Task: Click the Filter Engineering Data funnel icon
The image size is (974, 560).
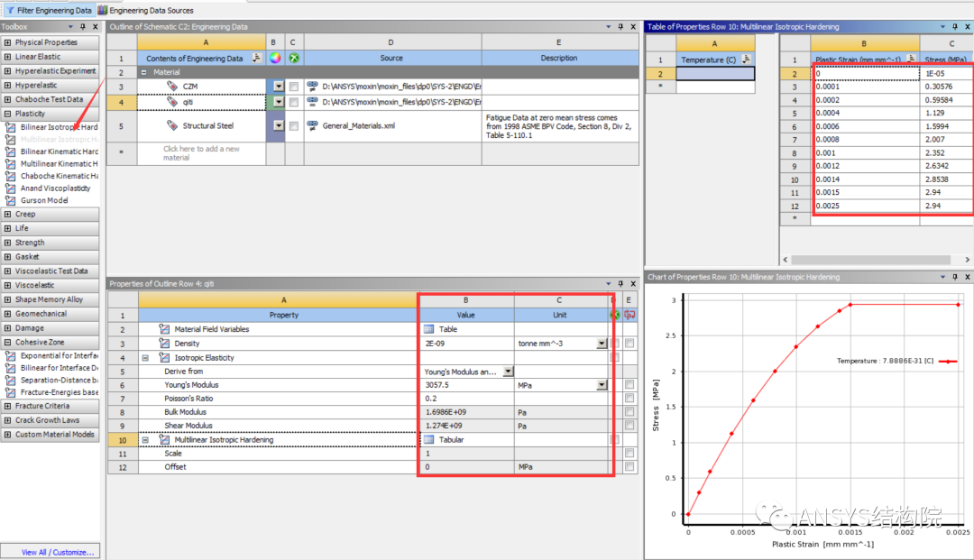Action: 10,10
